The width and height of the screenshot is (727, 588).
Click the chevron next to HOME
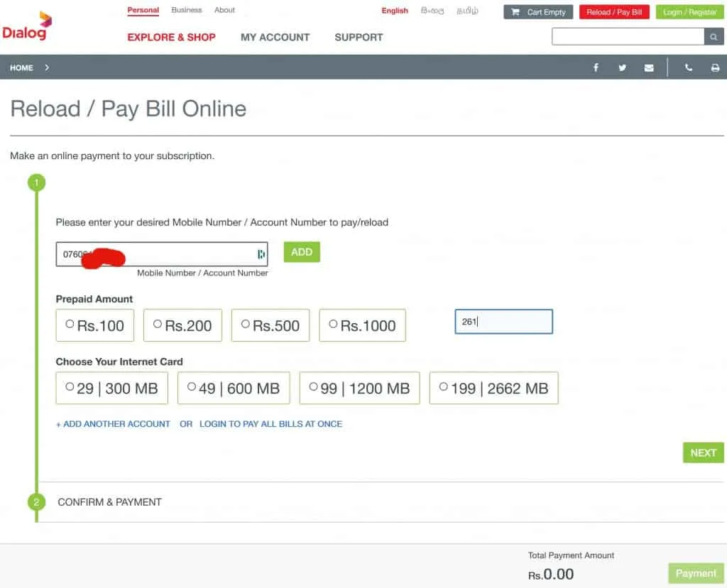coord(47,68)
